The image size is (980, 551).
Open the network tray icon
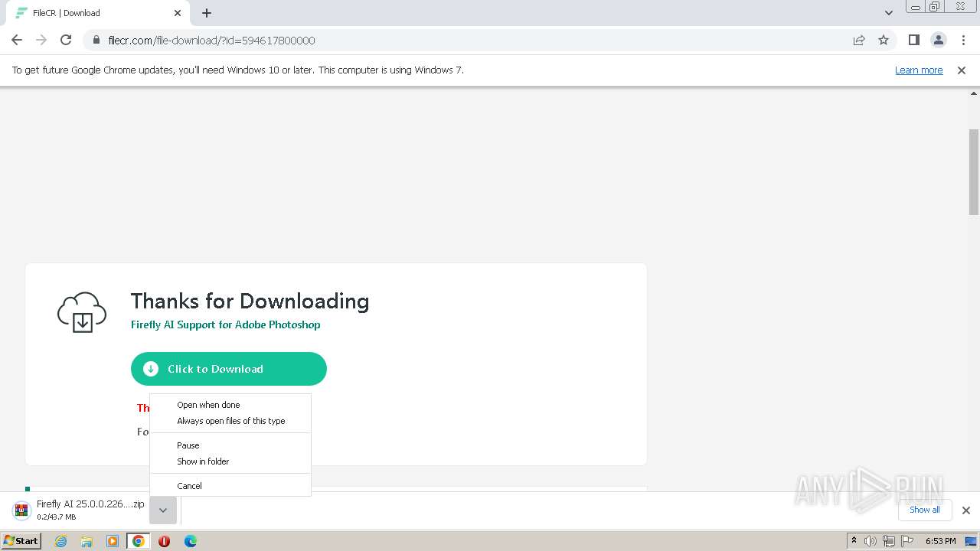(x=889, y=541)
